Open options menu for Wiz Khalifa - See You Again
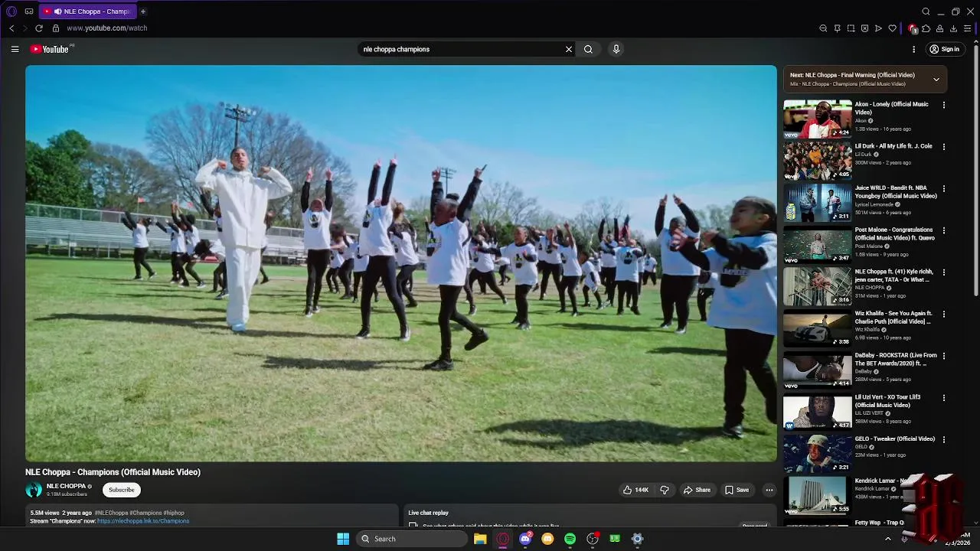Image resolution: width=980 pixels, height=551 pixels. pyautogui.click(x=943, y=314)
